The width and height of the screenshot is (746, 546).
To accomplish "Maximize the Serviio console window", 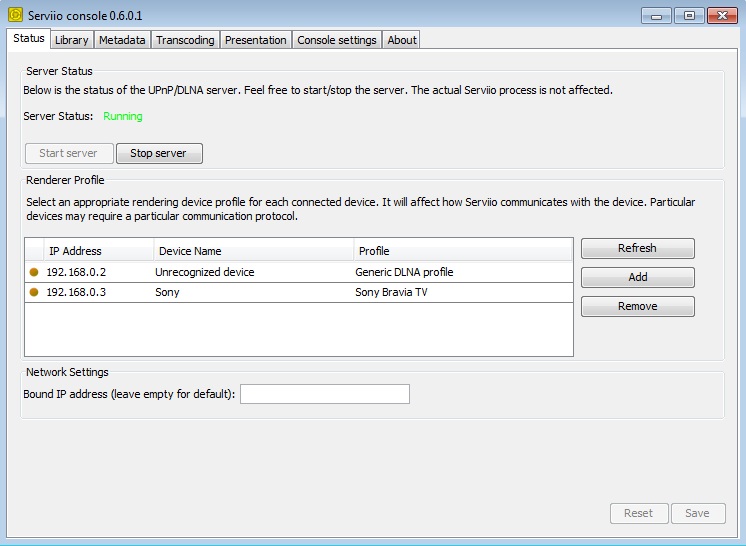I will pos(688,15).
